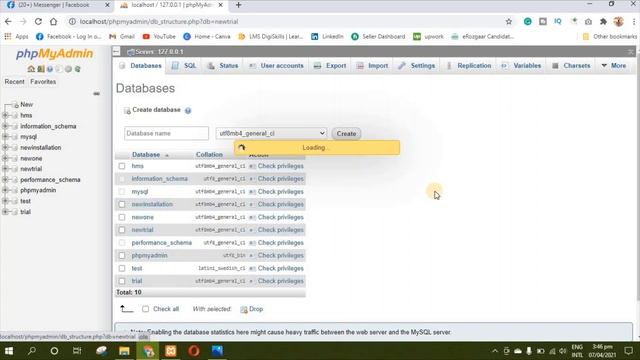Go to the Export tab
The width and height of the screenshot is (640, 360).
[x=330, y=66]
